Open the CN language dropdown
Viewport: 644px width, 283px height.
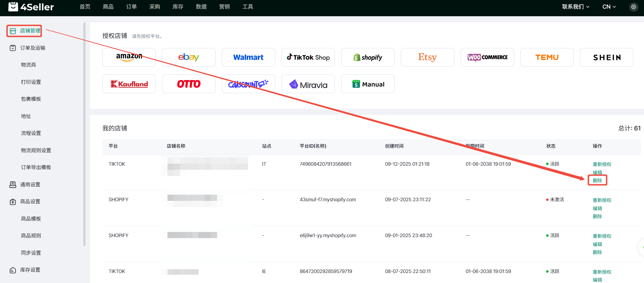(x=609, y=7)
